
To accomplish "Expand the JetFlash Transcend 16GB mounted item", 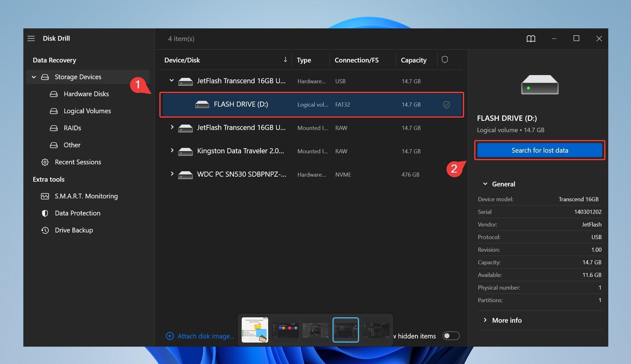I will pyautogui.click(x=172, y=128).
